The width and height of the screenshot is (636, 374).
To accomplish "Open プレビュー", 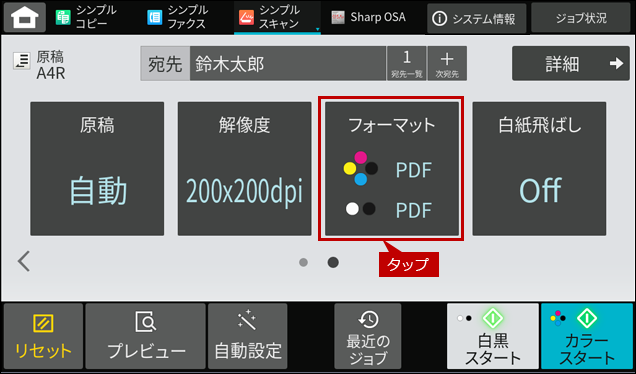I will coord(146,336).
